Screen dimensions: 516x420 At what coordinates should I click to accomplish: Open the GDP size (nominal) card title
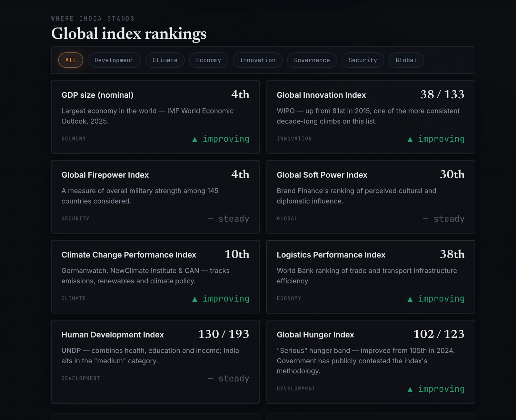(x=97, y=95)
